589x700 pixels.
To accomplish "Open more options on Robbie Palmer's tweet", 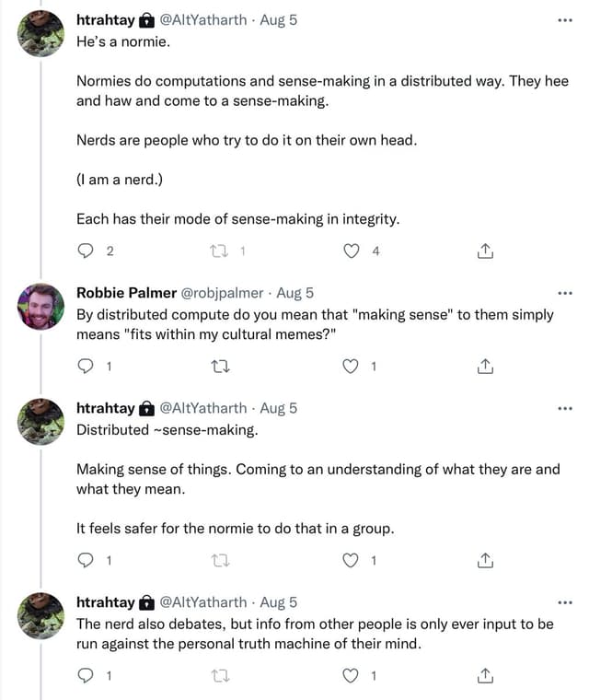I will 564,294.
